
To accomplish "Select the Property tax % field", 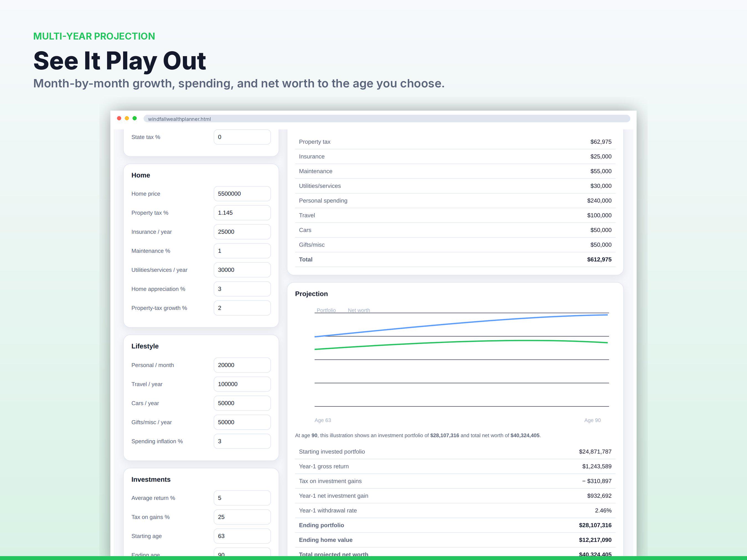I will 242,213.
